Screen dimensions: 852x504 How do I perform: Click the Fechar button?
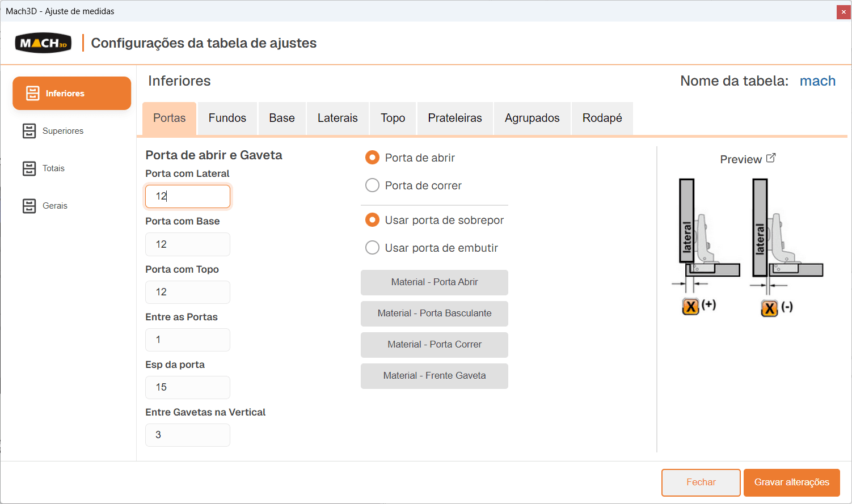[x=701, y=482]
